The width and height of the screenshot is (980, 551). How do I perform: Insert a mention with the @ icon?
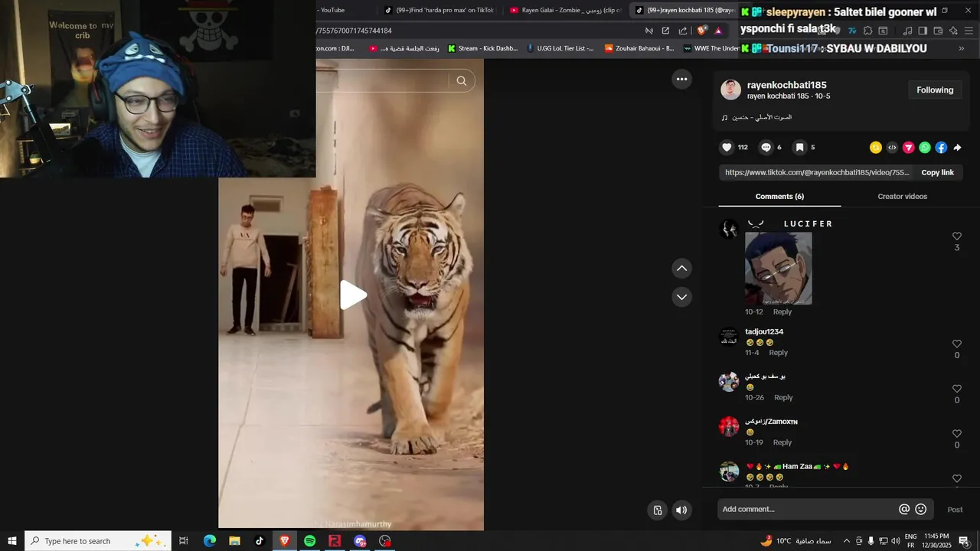904,510
